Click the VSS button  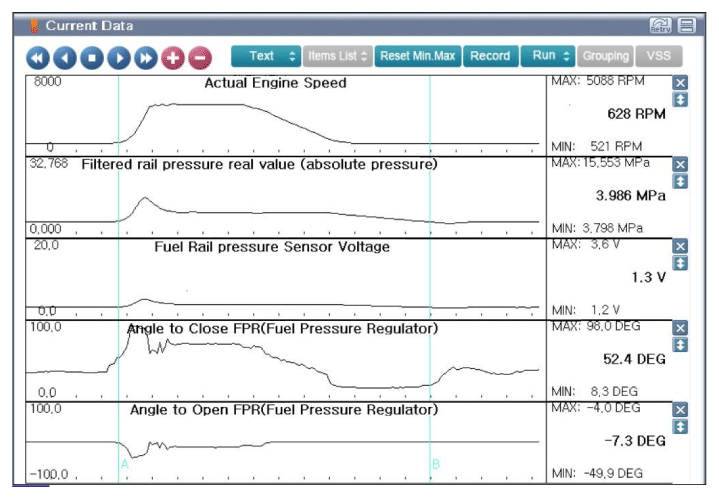point(658,56)
